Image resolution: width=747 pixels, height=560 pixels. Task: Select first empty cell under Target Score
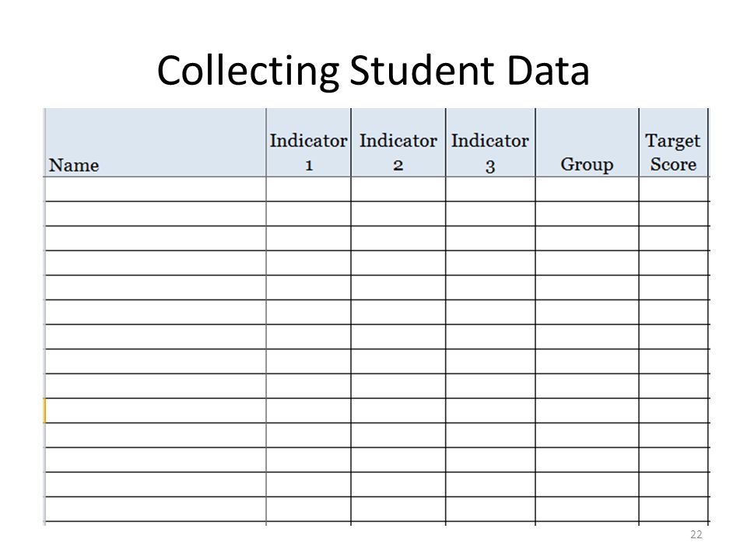(x=673, y=189)
